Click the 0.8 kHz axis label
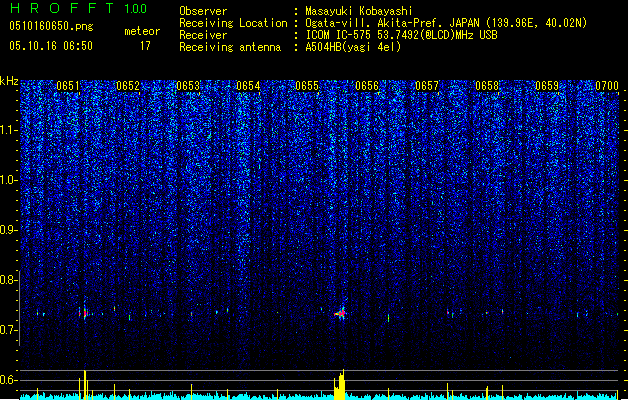Viewport: 629px width, 400px height. [9, 280]
